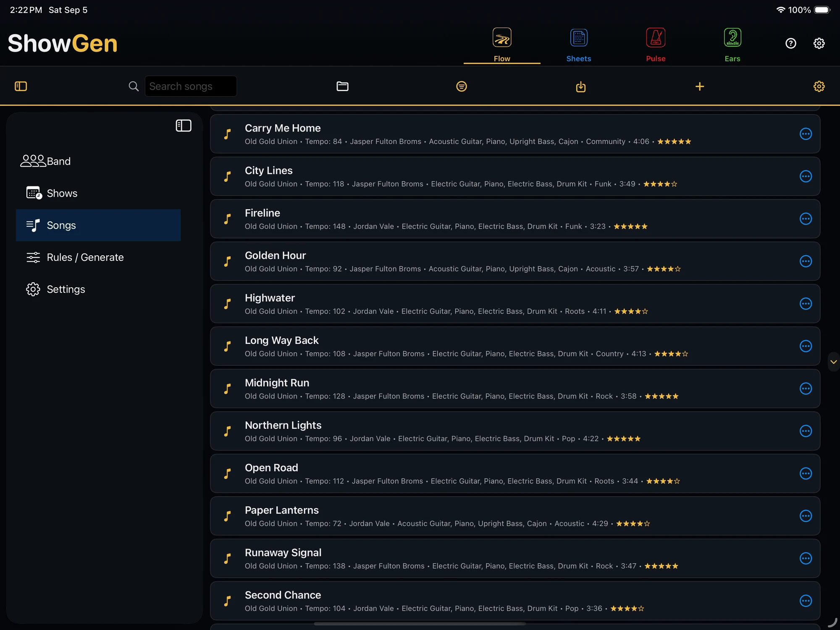The image size is (840, 630).
Task: Click the star rating for Carry Me Home
Action: coord(674,142)
